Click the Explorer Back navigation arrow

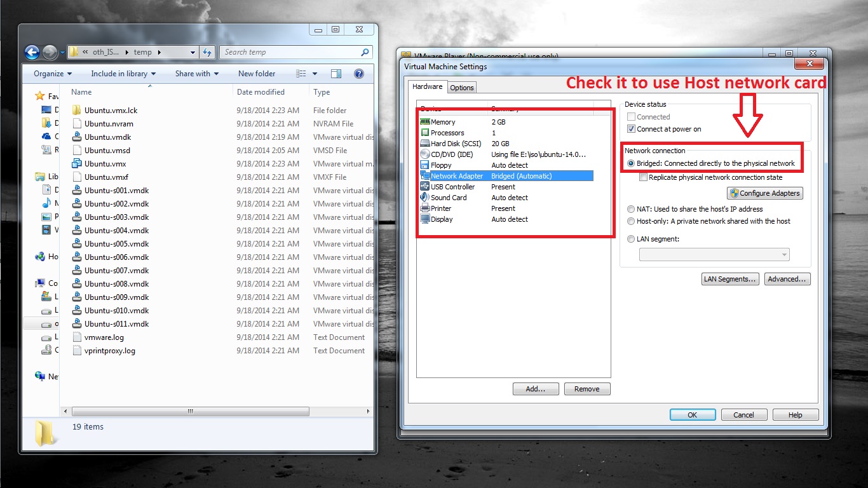point(32,52)
